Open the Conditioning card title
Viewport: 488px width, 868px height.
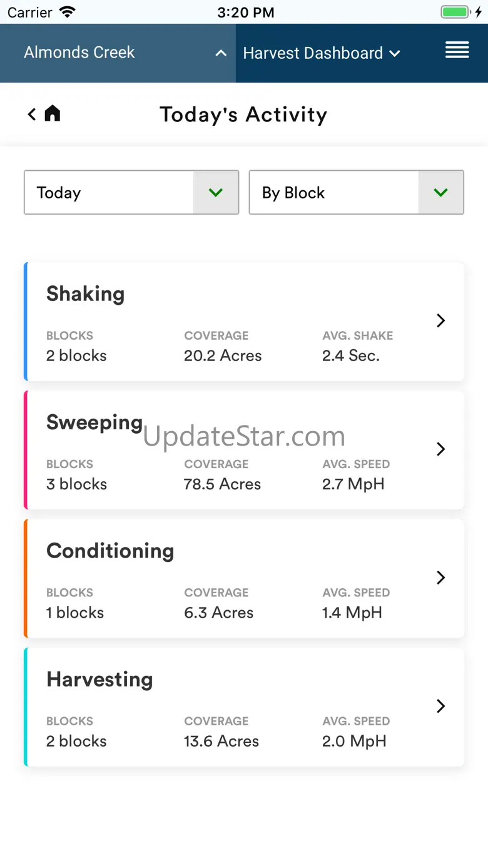click(x=110, y=551)
